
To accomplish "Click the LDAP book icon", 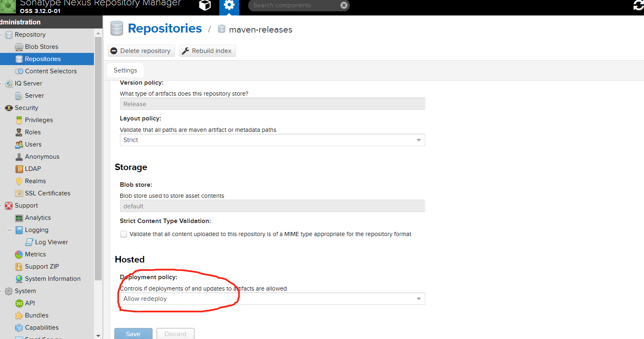I will click(x=19, y=169).
